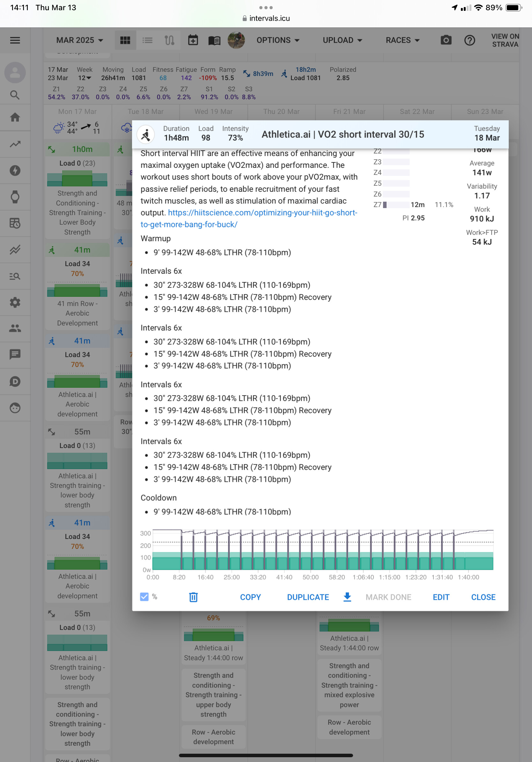The height and width of the screenshot is (762, 532).
Task: Open the Disqus forum icon
Action: 15,381
